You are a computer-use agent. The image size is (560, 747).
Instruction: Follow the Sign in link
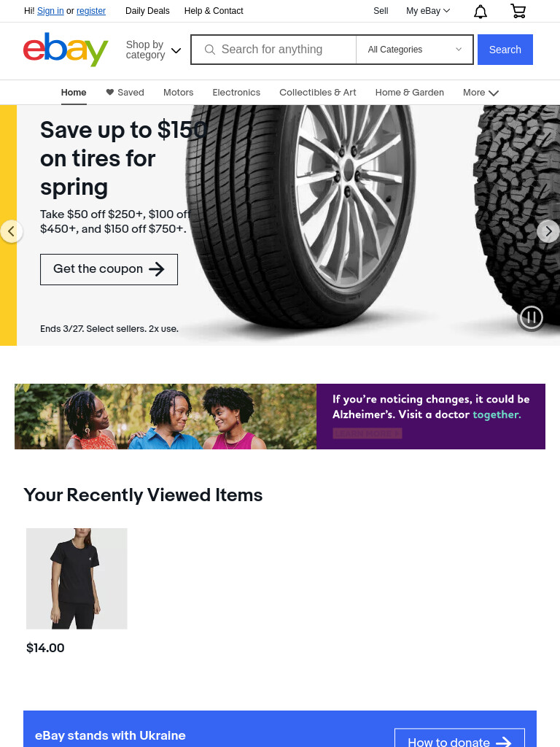[50, 11]
